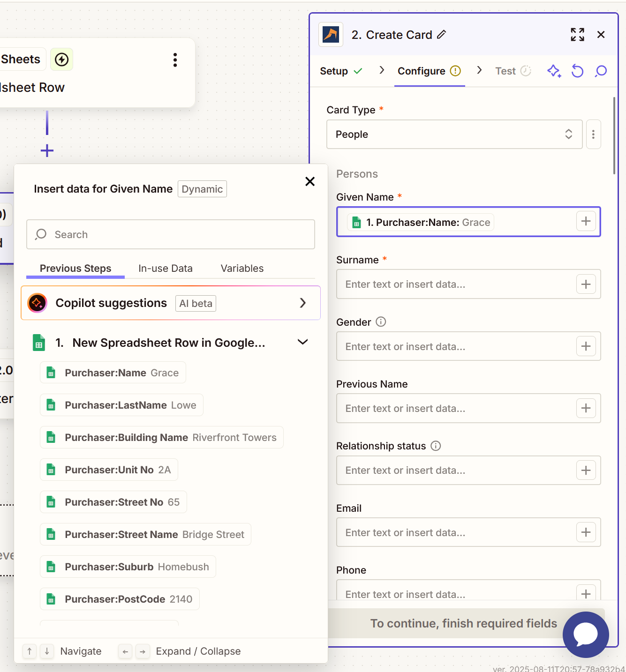
Task: Switch to the In-use Data tab
Action: click(165, 269)
